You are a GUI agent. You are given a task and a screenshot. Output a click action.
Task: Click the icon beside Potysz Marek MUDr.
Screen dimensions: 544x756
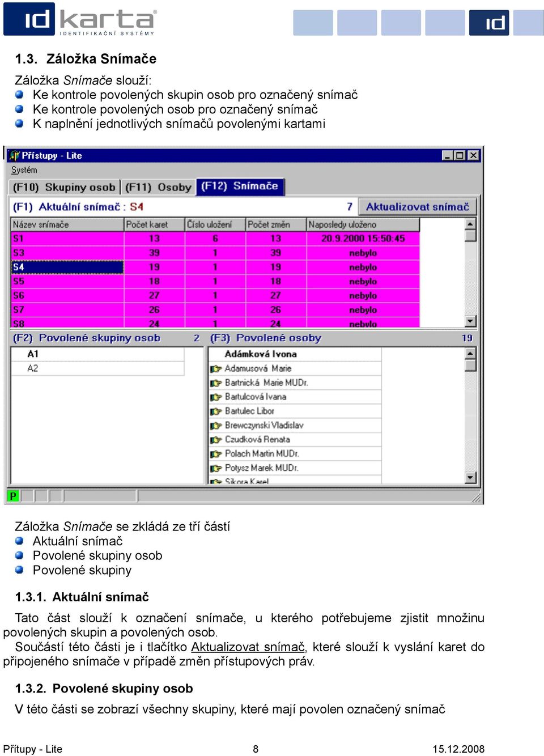[x=216, y=468]
